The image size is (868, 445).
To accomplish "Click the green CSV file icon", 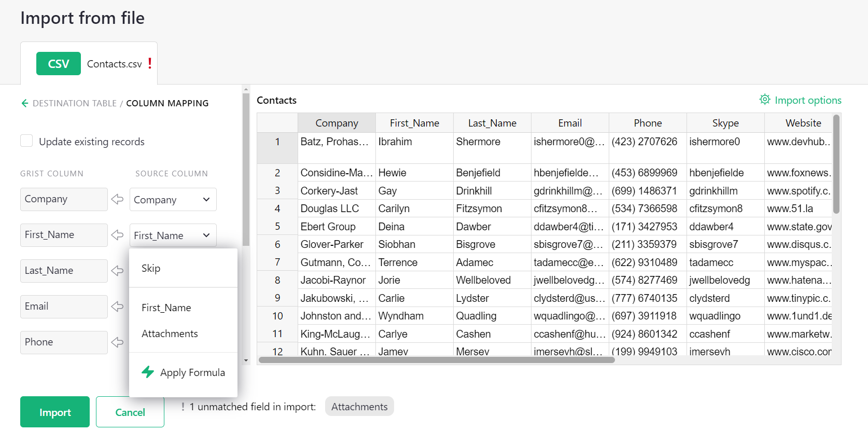I will [x=58, y=64].
